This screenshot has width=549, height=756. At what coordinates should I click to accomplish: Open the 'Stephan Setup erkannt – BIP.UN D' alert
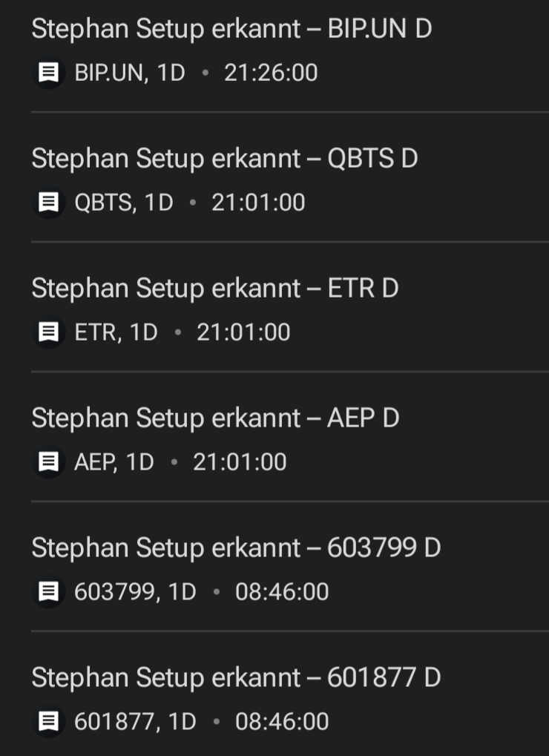pos(231,29)
